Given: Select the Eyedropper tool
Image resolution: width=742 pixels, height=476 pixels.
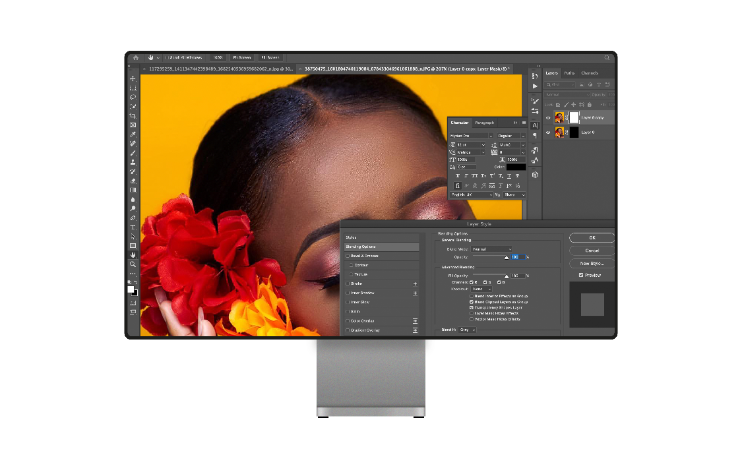Looking at the screenshot, I should 133,134.
